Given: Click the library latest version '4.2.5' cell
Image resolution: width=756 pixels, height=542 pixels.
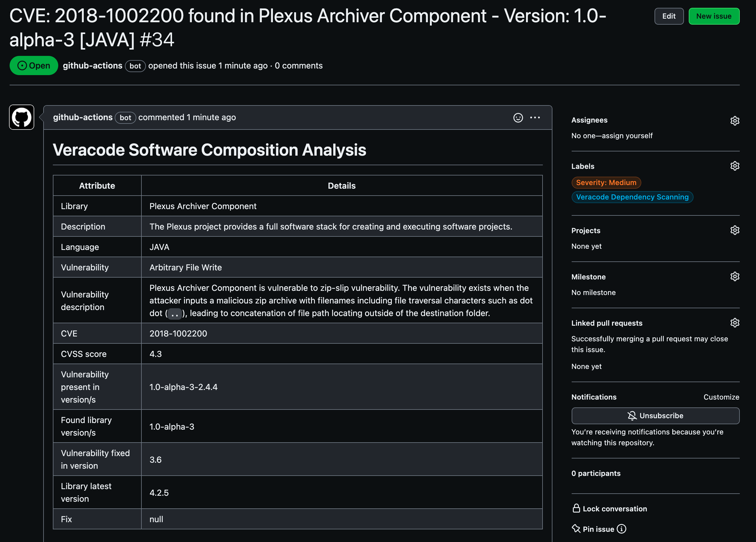Looking at the screenshot, I should [342, 492].
